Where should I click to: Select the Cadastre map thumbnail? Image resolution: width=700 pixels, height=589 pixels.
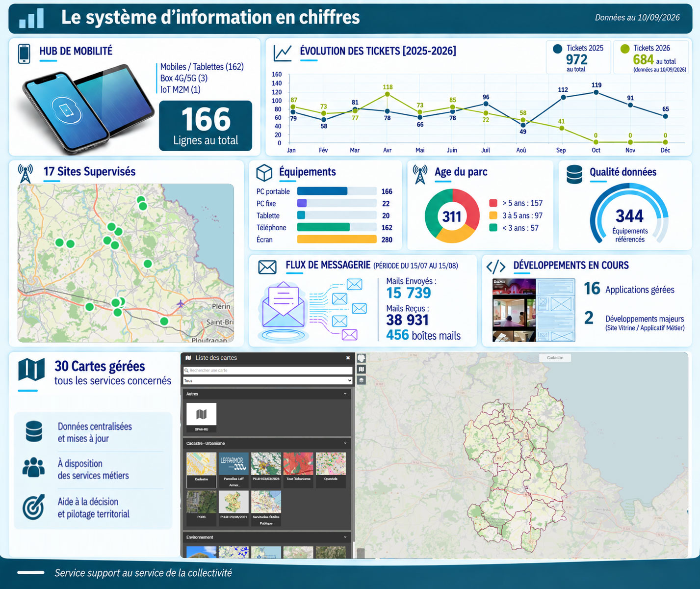pos(201,470)
